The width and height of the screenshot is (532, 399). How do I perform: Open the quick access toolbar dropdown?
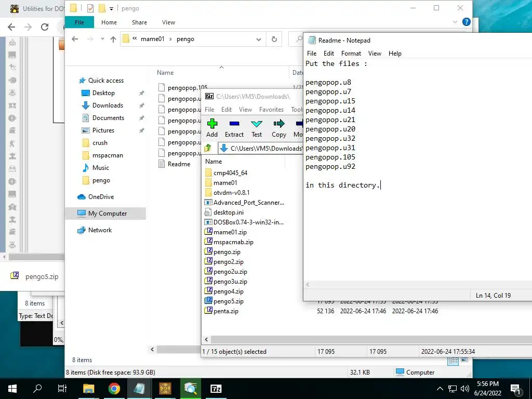pyautogui.click(x=111, y=9)
